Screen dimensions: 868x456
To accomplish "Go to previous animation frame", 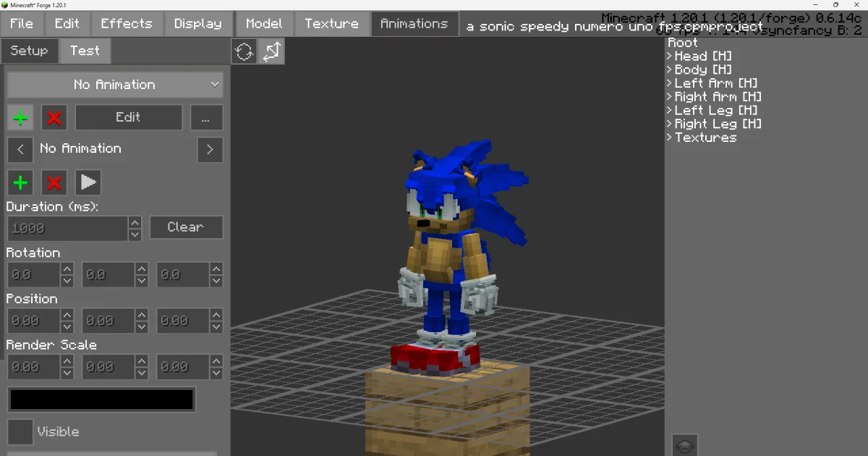I will (20, 150).
